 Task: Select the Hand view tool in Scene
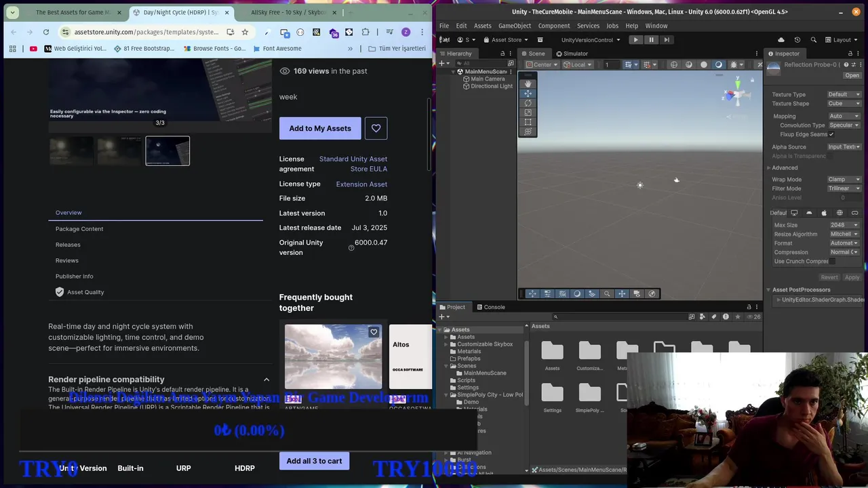coord(528,84)
